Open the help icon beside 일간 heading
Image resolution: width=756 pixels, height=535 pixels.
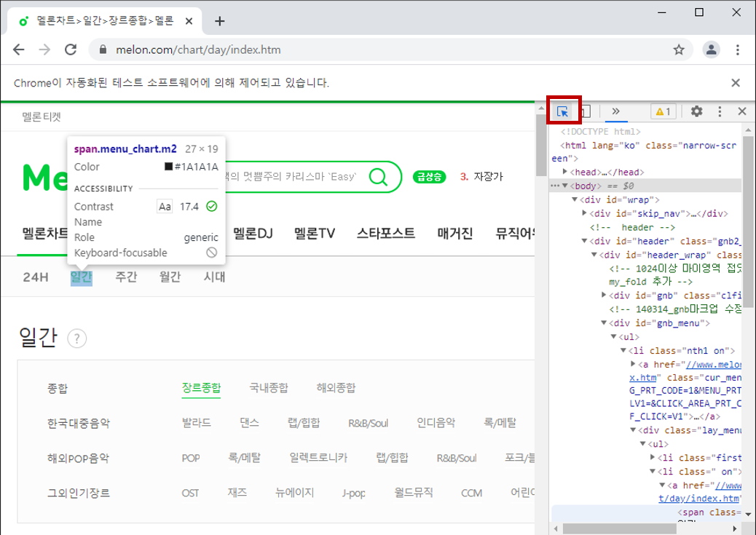click(x=77, y=338)
